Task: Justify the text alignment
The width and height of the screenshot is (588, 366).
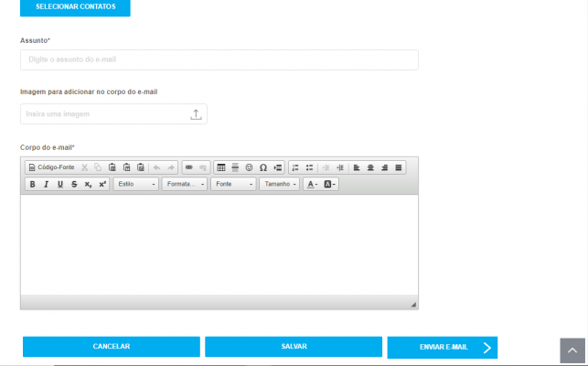Action: [399, 167]
